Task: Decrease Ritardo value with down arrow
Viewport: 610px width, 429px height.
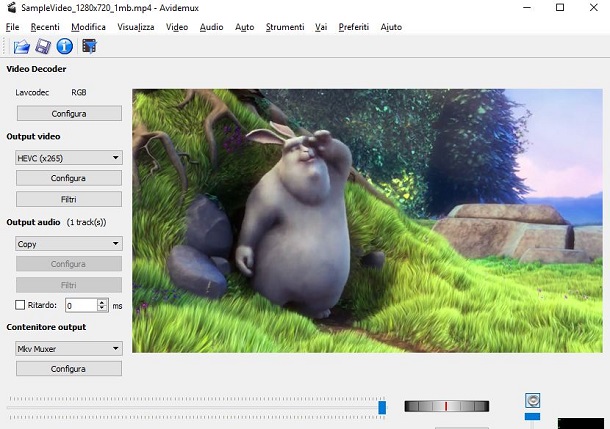Action: point(102,308)
